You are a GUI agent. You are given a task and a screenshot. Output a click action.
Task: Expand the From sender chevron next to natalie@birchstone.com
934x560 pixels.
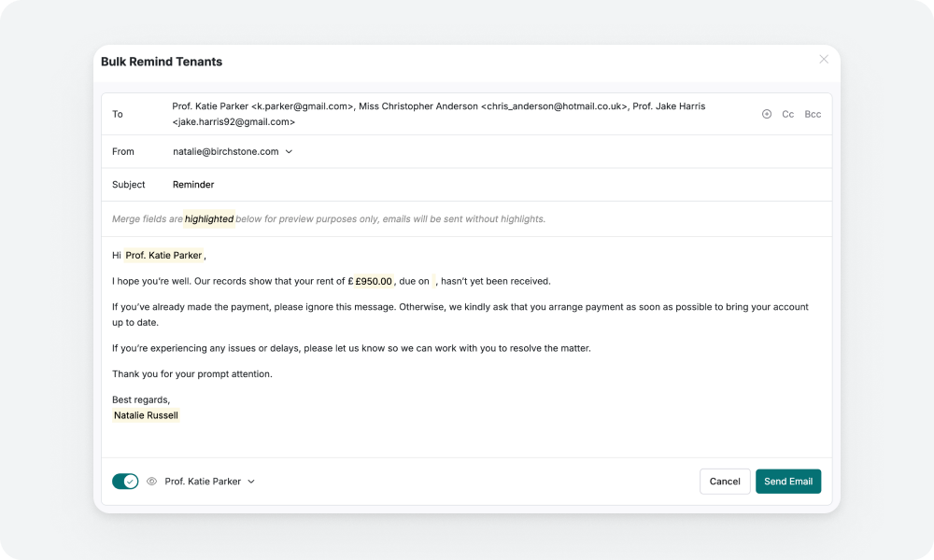tap(290, 151)
